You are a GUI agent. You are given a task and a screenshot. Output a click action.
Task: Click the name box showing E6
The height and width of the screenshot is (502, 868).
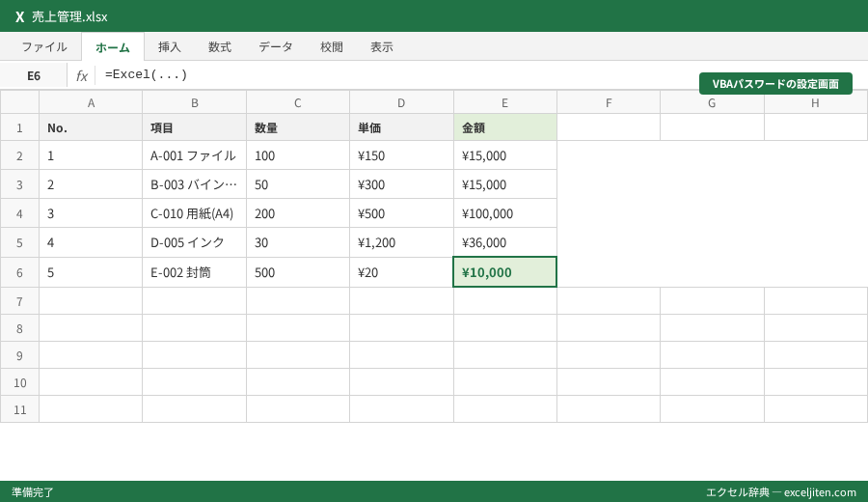34,76
